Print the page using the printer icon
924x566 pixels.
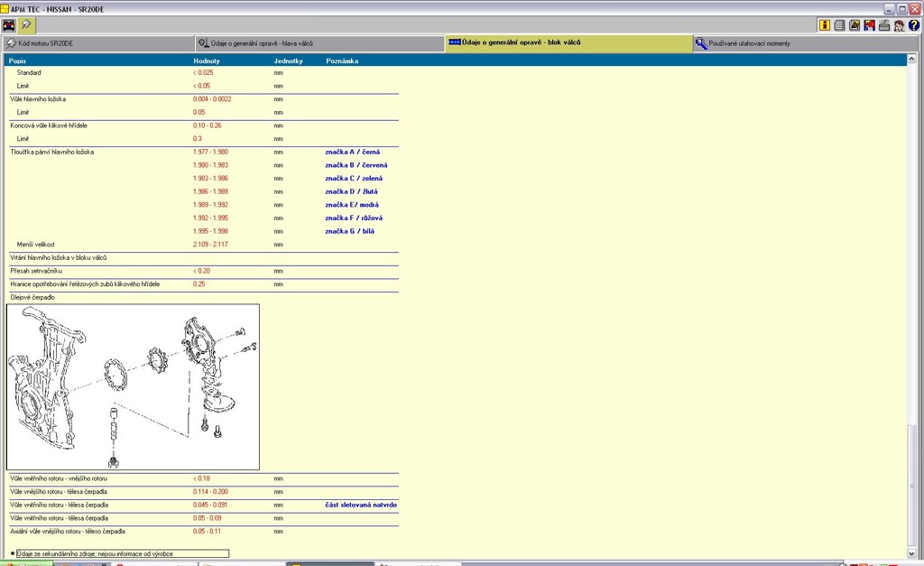(884, 25)
